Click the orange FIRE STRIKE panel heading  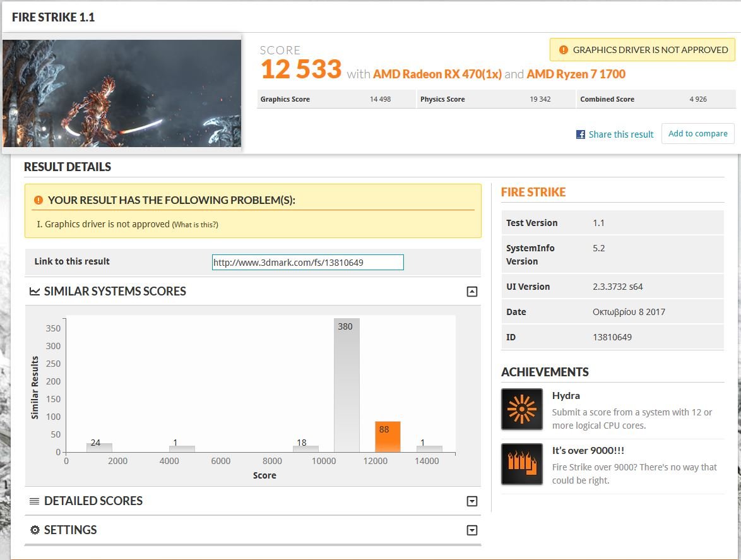[x=533, y=193]
